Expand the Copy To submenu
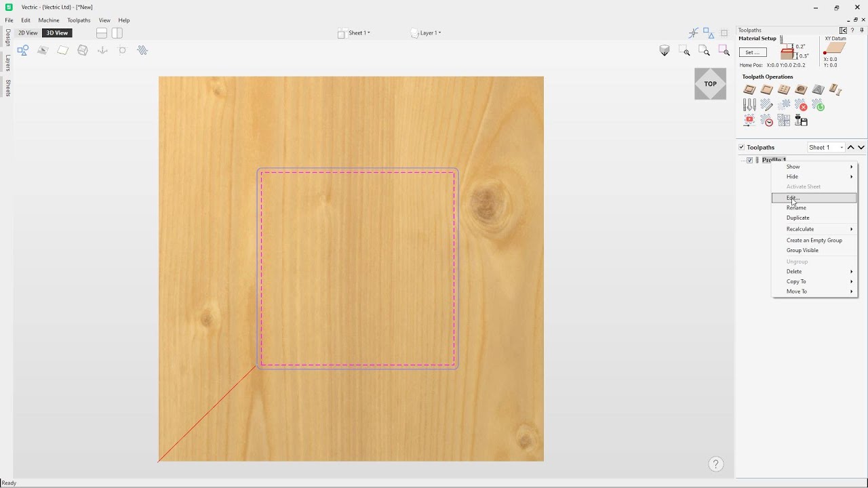This screenshot has width=868, height=488. [x=814, y=281]
